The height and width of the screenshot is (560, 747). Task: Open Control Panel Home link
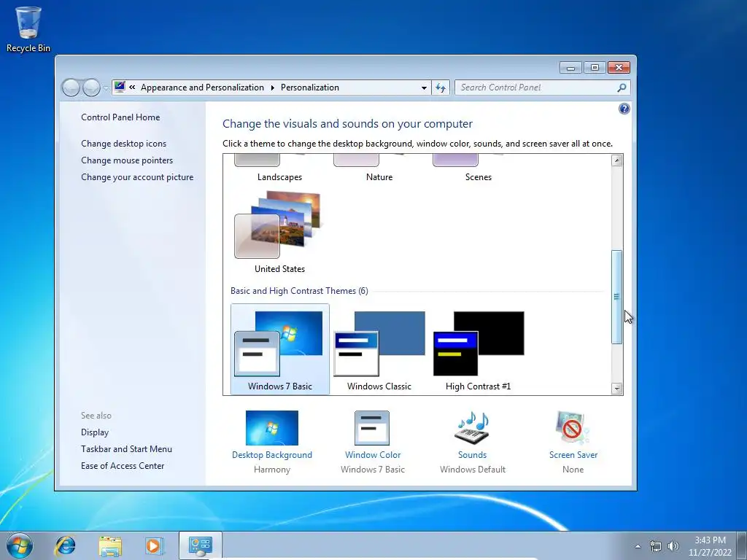120,117
